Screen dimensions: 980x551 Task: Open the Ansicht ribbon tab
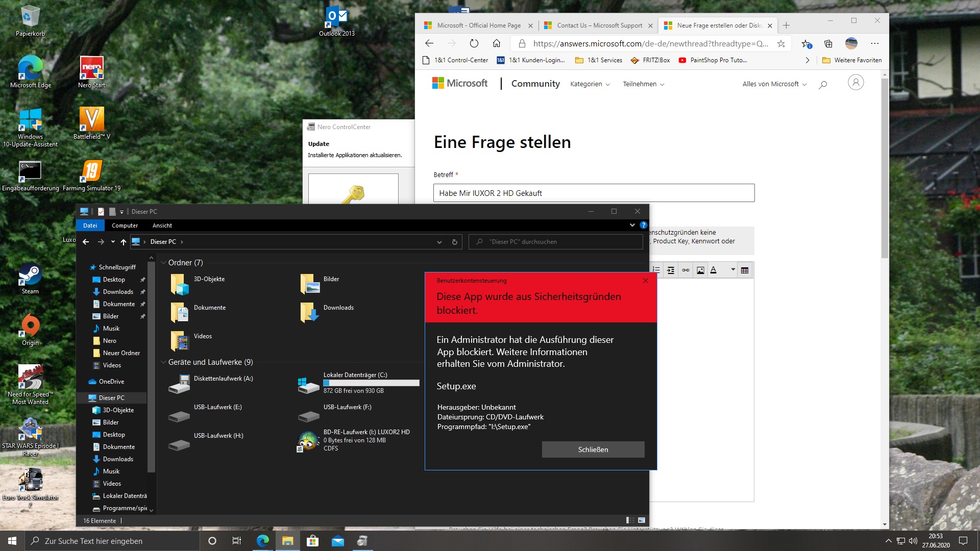point(162,225)
